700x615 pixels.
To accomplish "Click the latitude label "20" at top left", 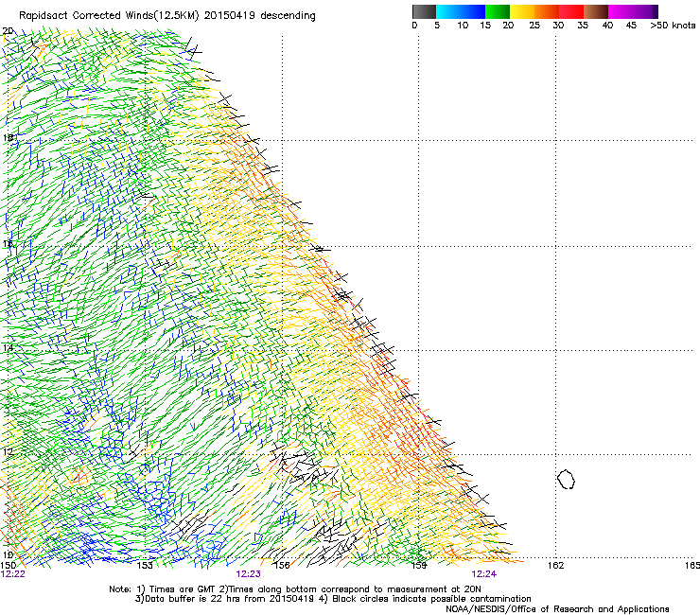I will [x=8, y=31].
